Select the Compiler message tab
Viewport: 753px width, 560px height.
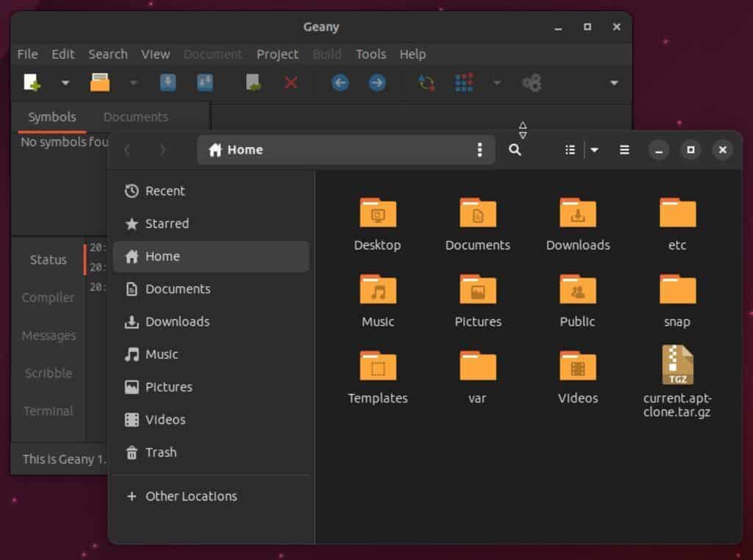[x=48, y=298]
